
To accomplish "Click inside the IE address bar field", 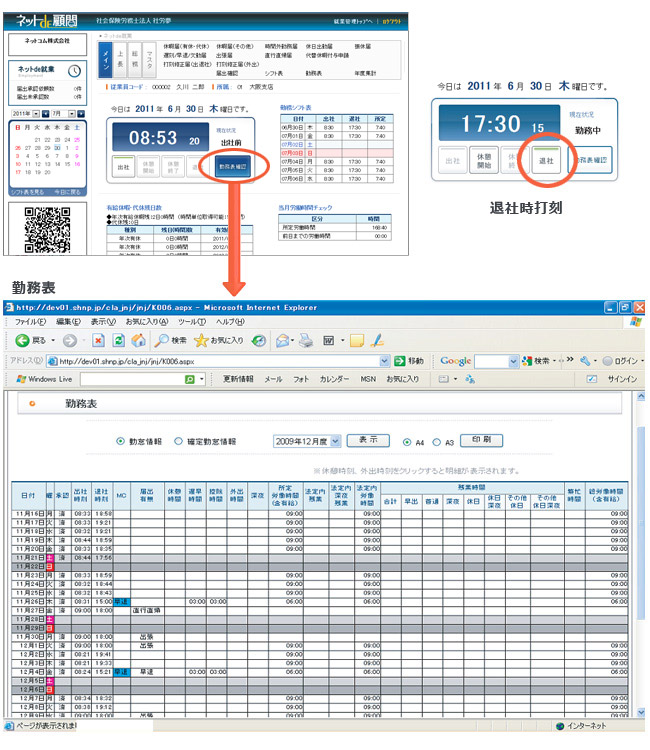I will [219, 361].
